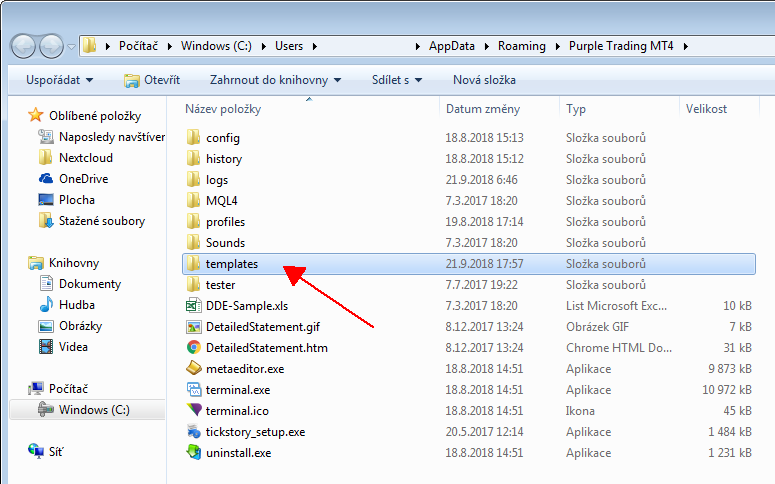Sort by Velikost column header
Image resolution: width=775 pixels, height=484 pixels.
click(x=706, y=109)
